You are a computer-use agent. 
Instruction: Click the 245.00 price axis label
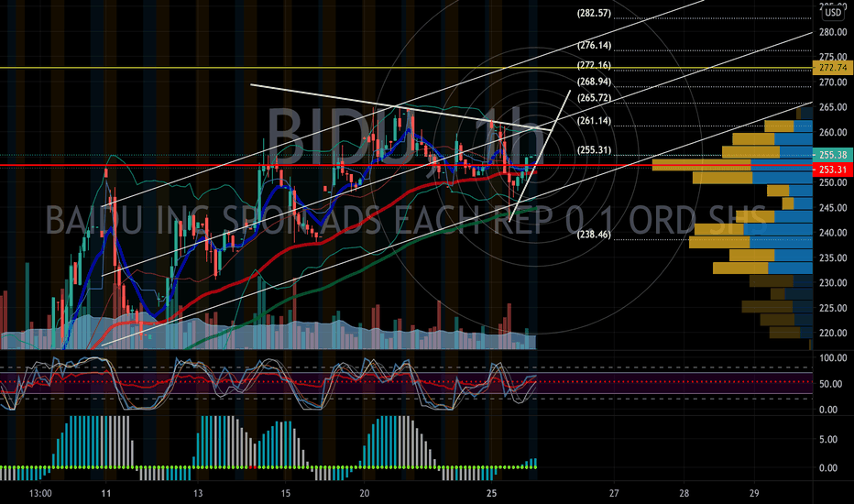pos(833,208)
